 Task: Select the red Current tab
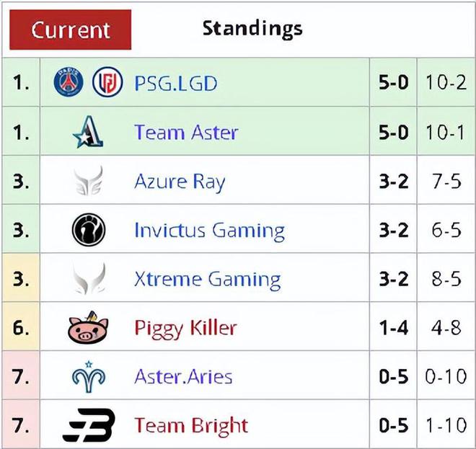point(71,30)
